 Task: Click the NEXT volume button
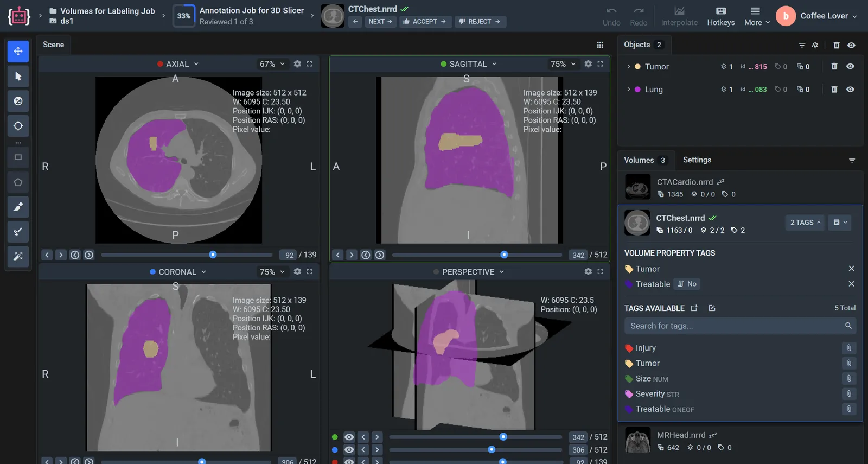[380, 22]
